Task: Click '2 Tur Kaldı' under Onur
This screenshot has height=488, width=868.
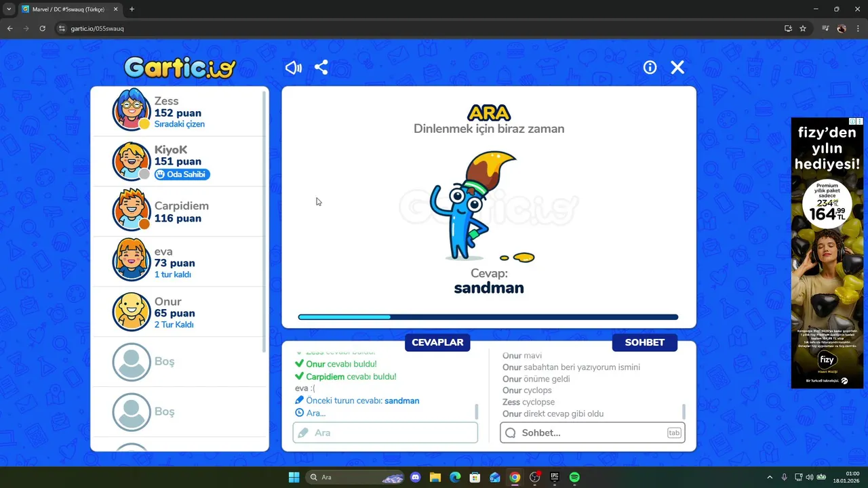Action: [174, 325]
